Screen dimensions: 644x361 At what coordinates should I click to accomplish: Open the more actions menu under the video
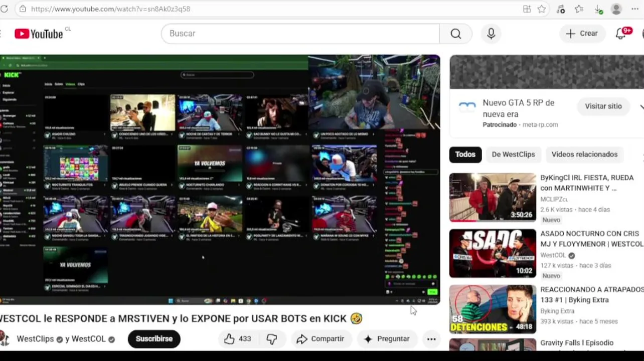(x=431, y=339)
